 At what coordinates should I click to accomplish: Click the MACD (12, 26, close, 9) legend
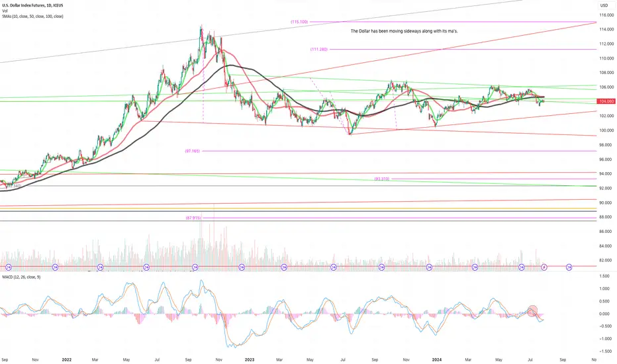pos(21,277)
